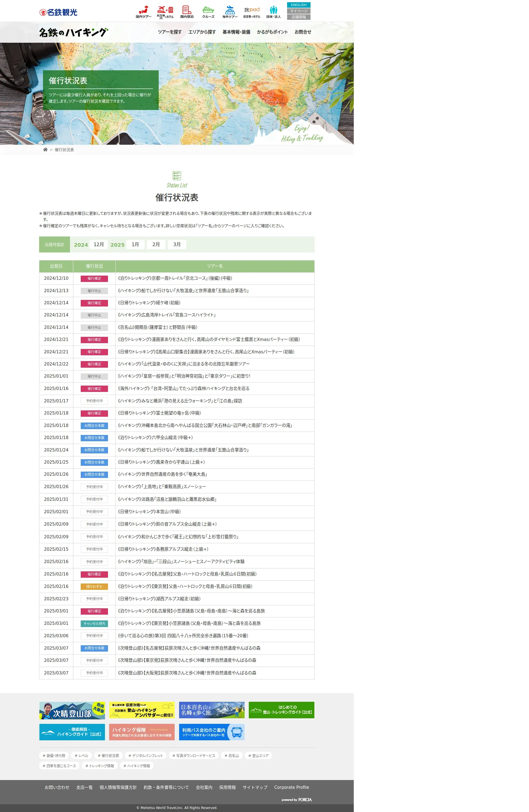Screen dimensions: 529x812
Task: Filter departures by 2月
Action: [156, 244]
